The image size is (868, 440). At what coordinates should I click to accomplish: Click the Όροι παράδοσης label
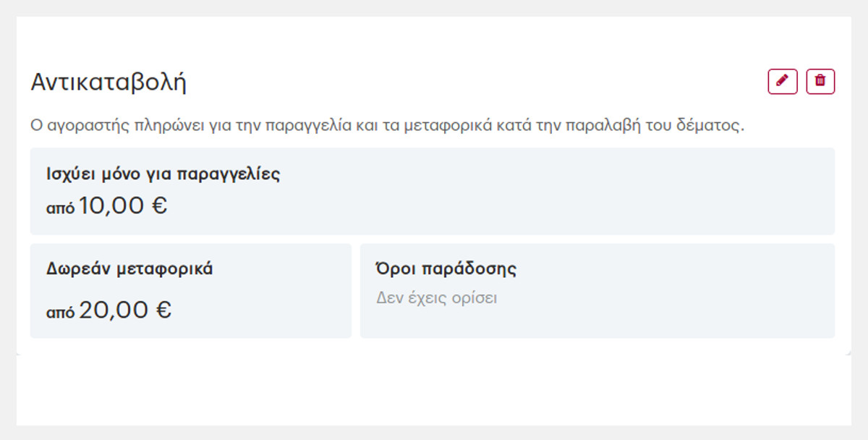pyautogui.click(x=446, y=269)
